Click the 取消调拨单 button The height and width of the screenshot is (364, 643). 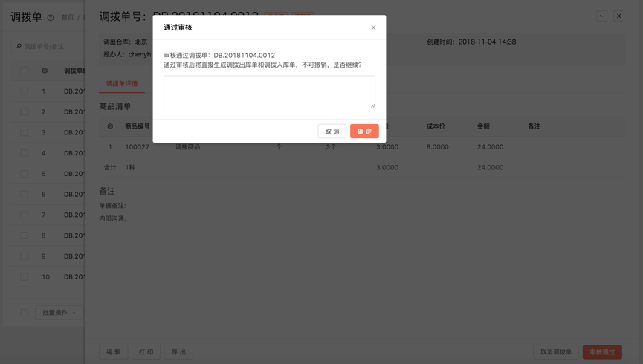[556, 352]
